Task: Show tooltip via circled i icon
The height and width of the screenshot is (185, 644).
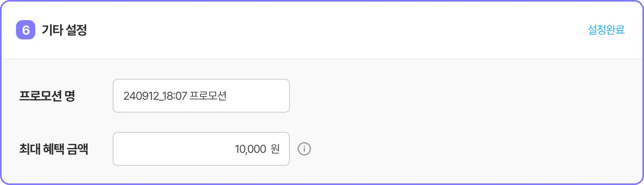Action: [304, 149]
